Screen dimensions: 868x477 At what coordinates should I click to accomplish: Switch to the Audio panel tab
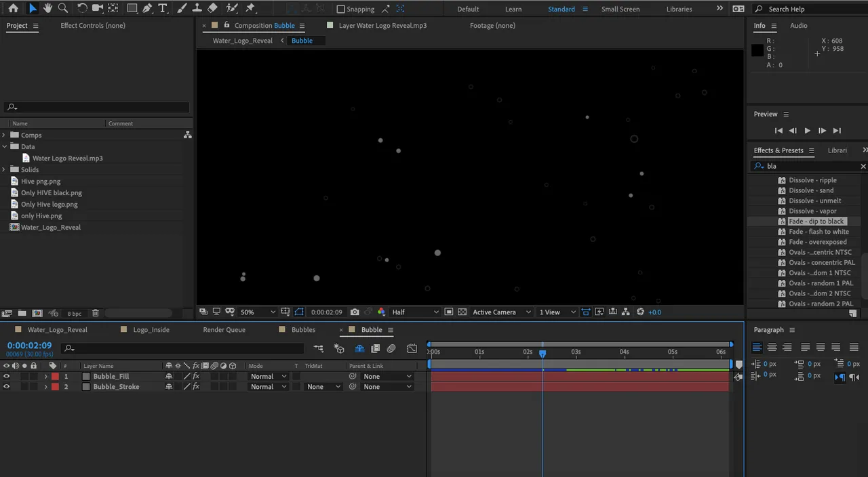pyautogui.click(x=799, y=25)
